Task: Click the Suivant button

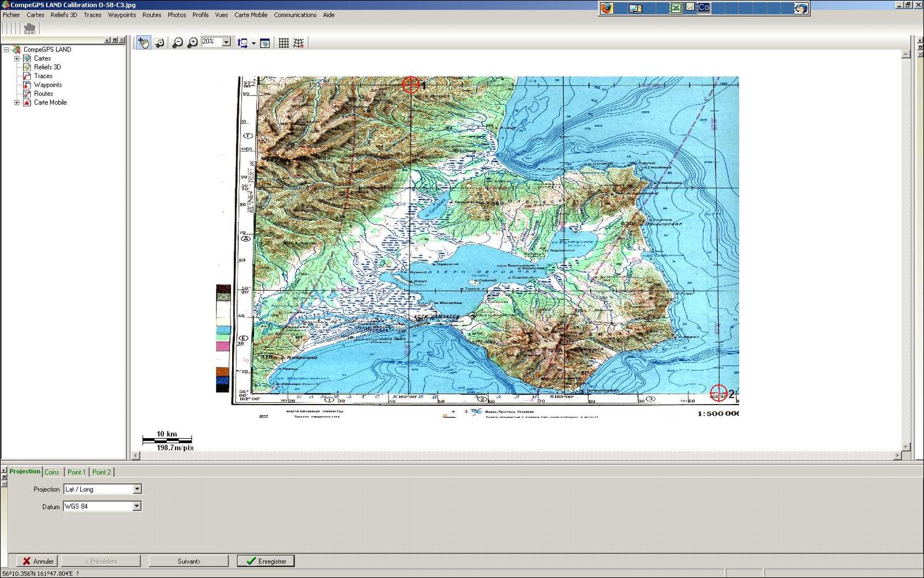Action: point(188,561)
